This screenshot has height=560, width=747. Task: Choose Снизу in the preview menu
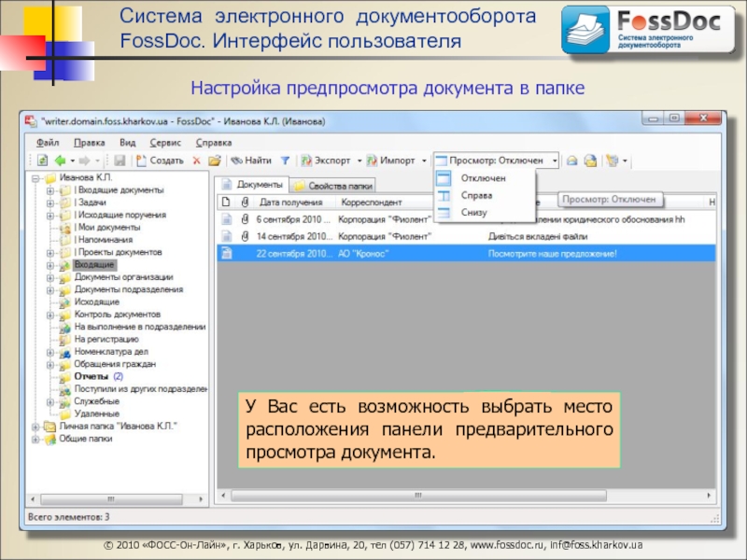(x=474, y=213)
